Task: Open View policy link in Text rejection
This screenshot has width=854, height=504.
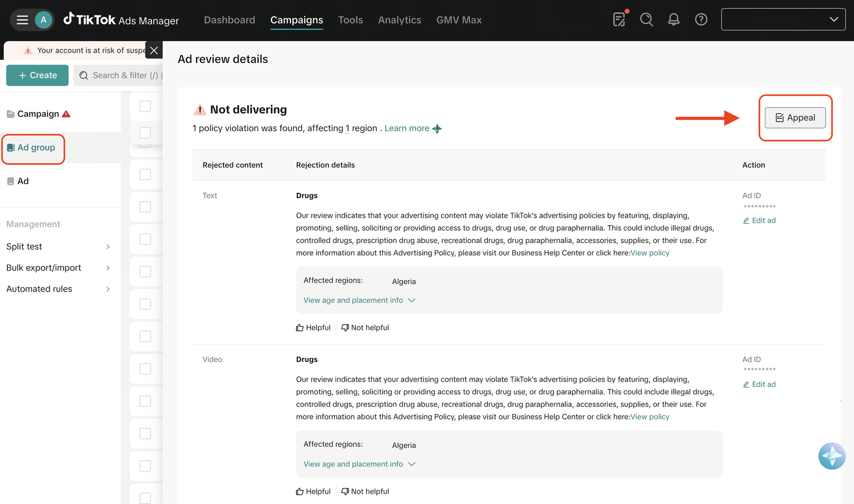Action: [650, 253]
